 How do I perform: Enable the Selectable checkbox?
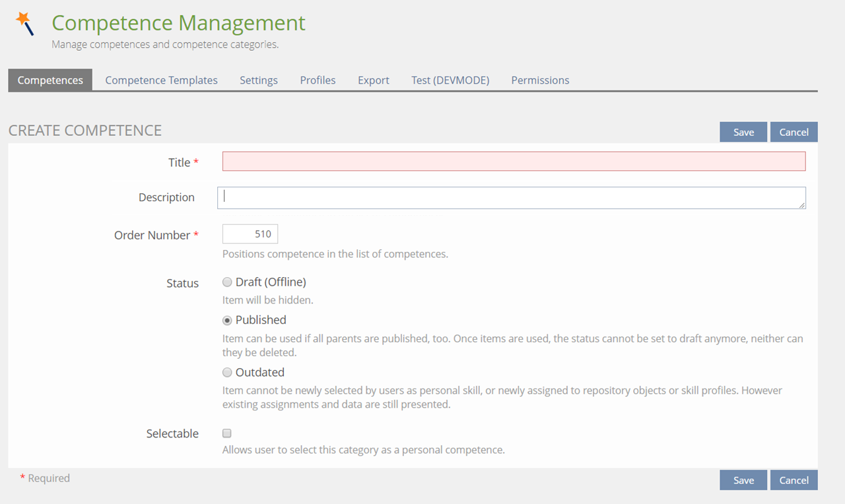pos(227,433)
